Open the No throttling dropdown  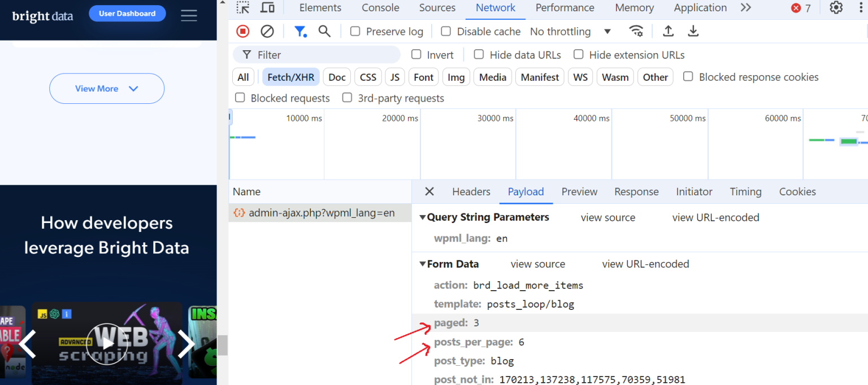coord(570,31)
